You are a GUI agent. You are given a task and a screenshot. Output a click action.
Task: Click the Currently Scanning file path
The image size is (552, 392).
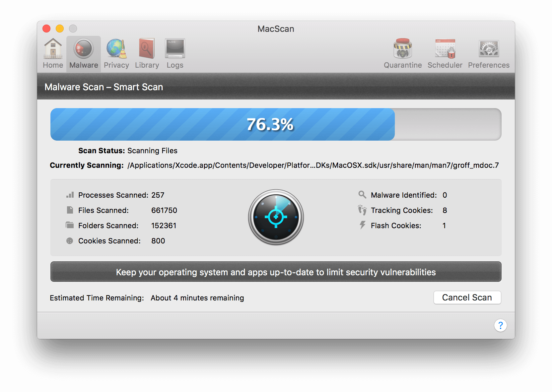pyautogui.click(x=313, y=165)
